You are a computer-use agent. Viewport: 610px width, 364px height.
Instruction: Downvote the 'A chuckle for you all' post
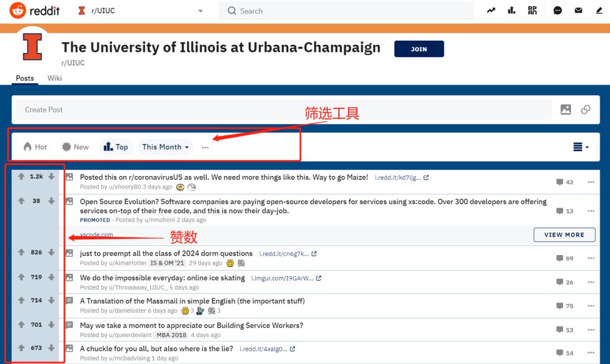51,348
